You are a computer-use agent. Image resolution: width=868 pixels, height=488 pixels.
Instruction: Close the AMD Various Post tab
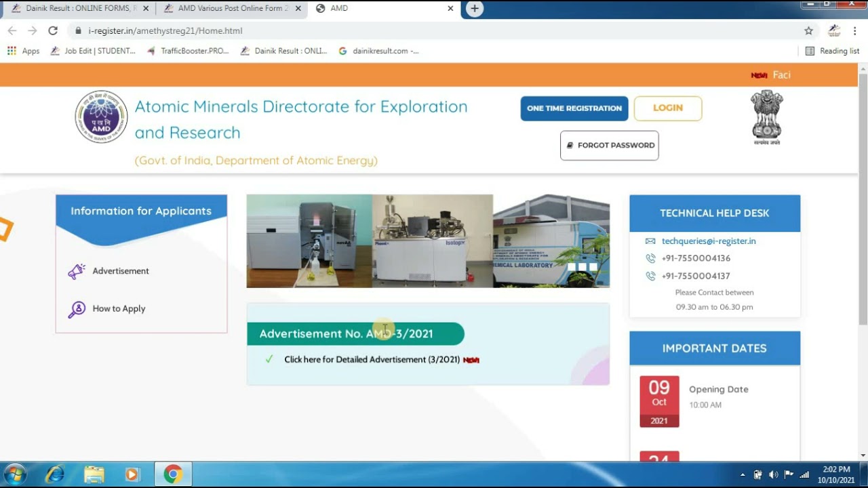298,9
